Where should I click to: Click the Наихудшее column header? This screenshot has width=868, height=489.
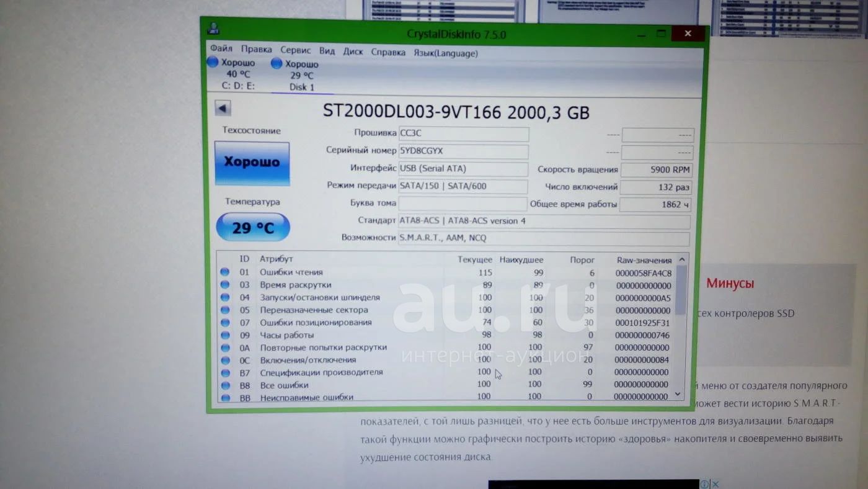coord(521,260)
